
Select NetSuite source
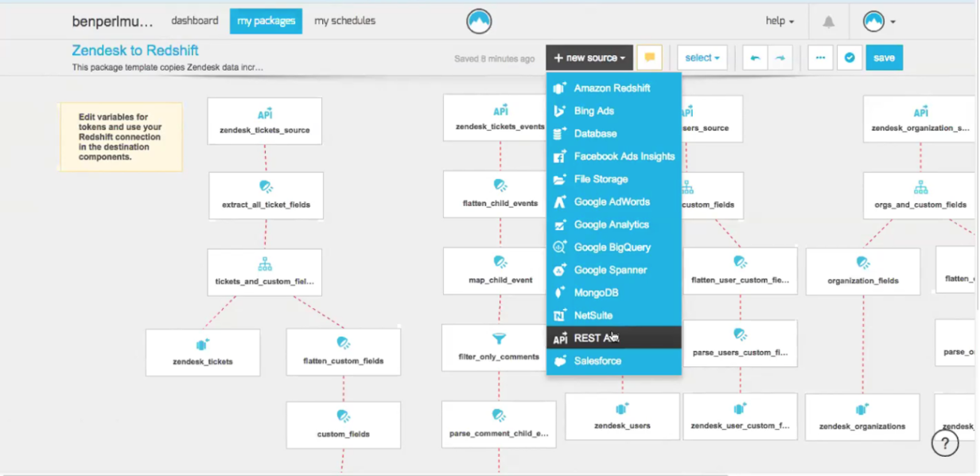pyautogui.click(x=614, y=315)
